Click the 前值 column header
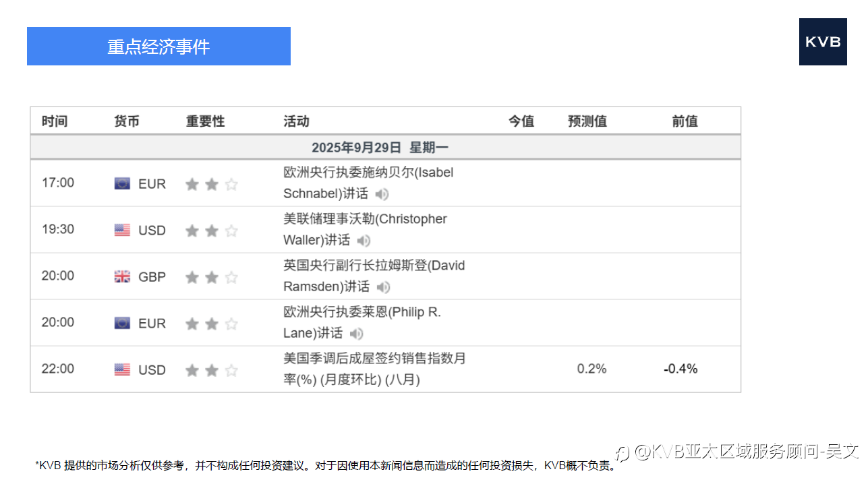This screenshot has height=482, width=868. [685, 121]
